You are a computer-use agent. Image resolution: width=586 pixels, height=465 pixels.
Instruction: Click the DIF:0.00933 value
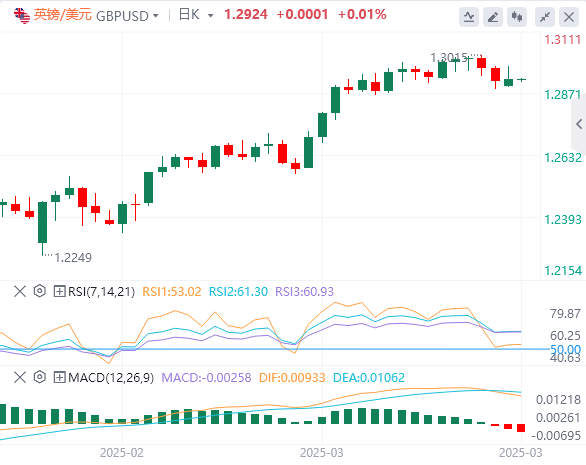(292, 378)
